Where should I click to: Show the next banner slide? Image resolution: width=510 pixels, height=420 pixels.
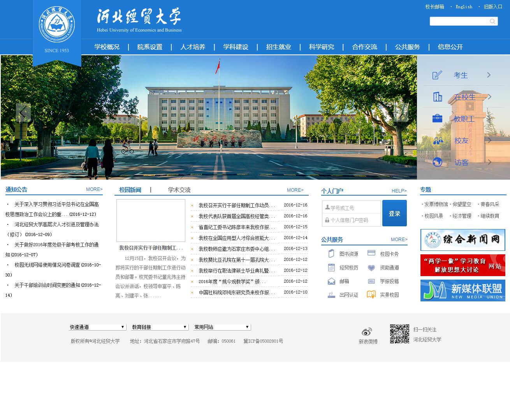401,112
